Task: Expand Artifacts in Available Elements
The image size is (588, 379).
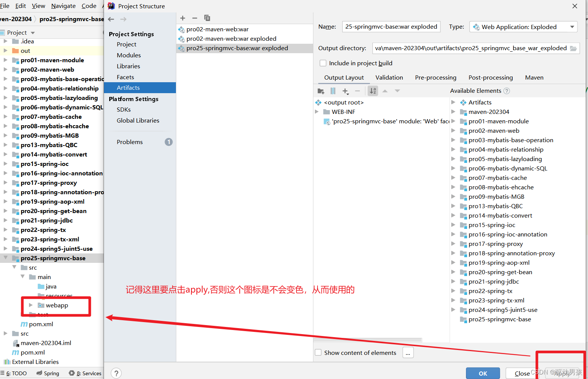Action: tap(453, 102)
